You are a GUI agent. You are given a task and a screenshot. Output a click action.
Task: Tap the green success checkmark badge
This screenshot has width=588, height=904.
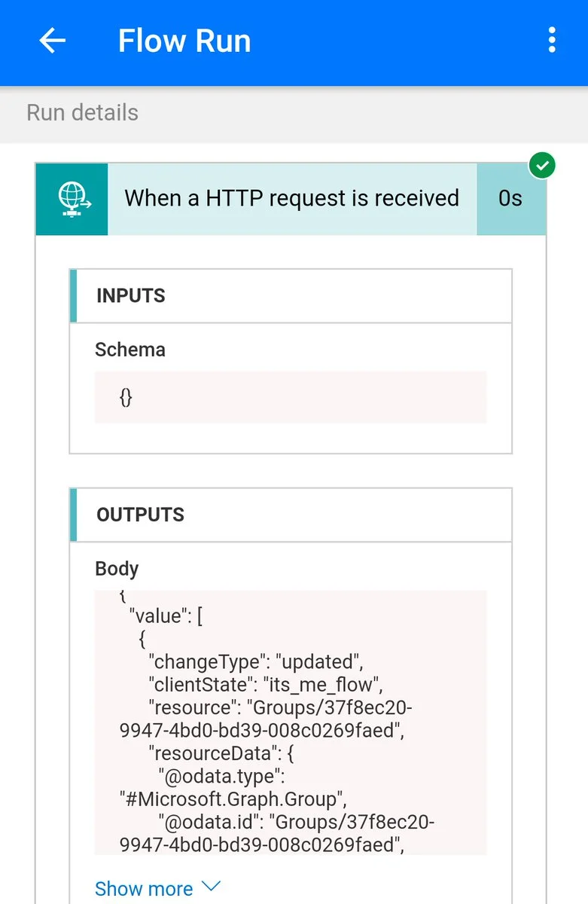(541, 166)
